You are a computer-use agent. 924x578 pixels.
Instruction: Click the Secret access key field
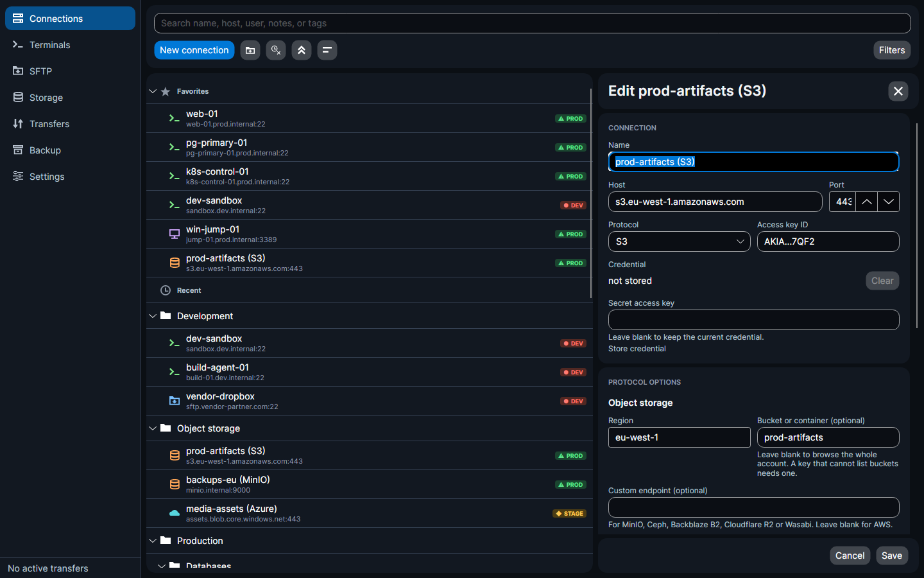(x=753, y=320)
